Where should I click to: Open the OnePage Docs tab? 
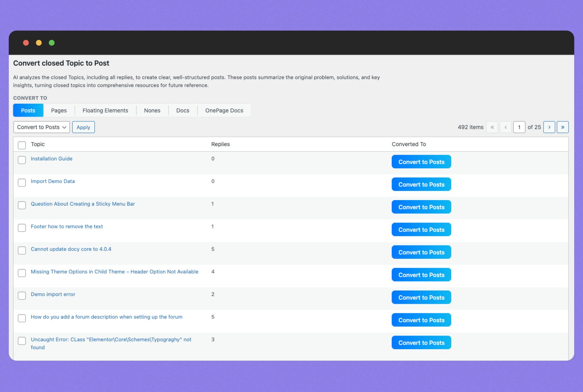(224, 110)
